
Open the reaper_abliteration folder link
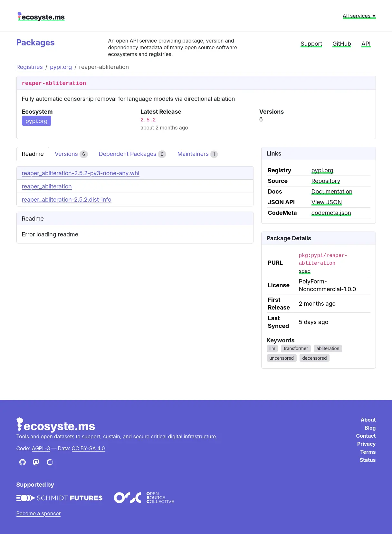(47, 186)
